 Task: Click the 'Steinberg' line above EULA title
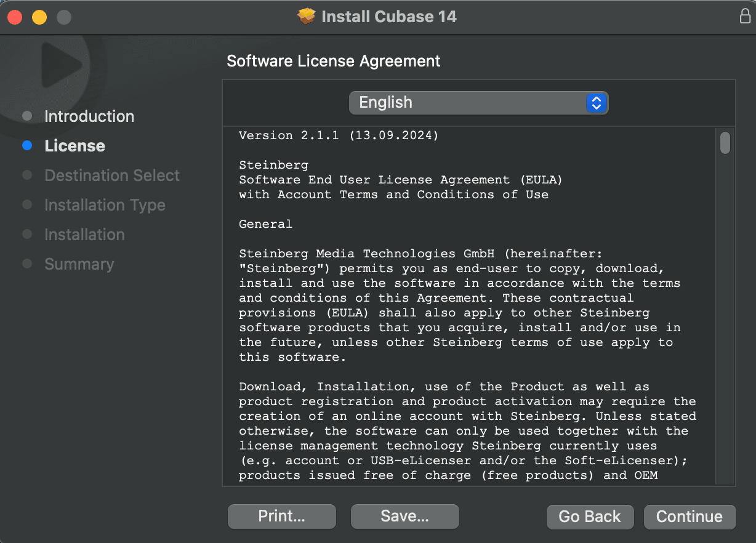[273, 165]
